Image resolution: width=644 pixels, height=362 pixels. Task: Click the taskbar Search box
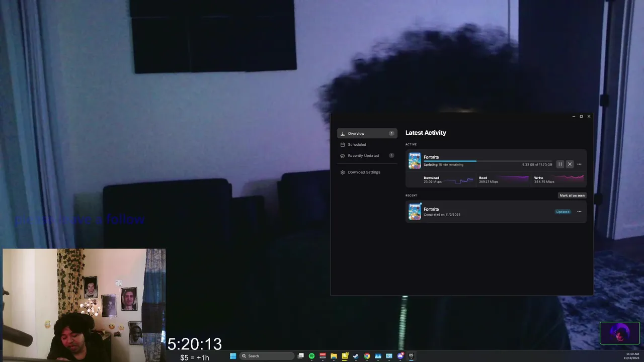pyautogui.click(x=267, y=356)
